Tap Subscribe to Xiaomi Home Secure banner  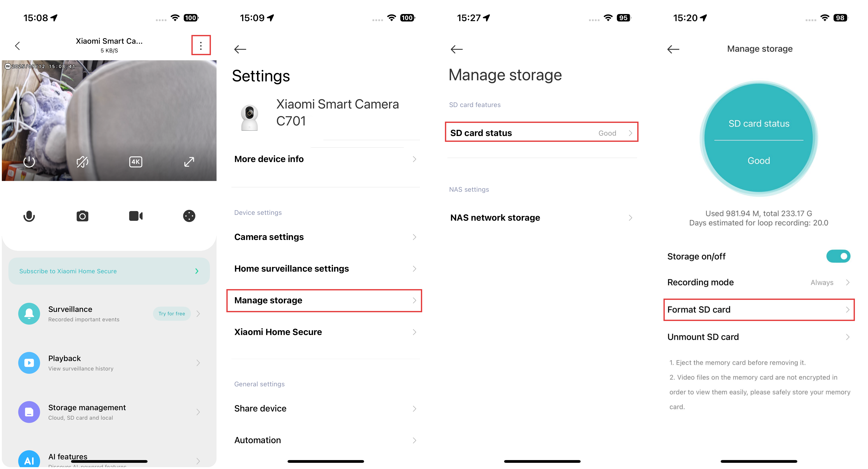tap(109, 271)
